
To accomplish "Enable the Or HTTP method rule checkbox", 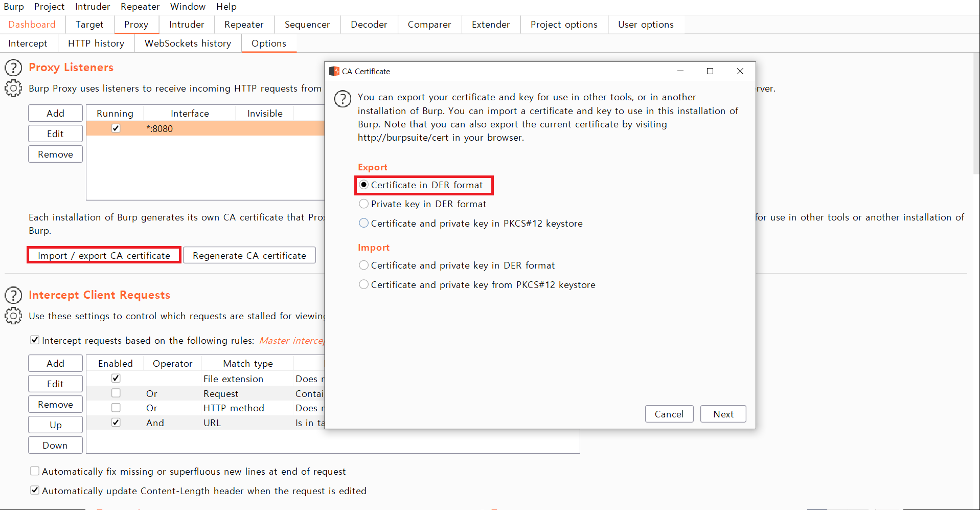I will click(x=116, y=408).
